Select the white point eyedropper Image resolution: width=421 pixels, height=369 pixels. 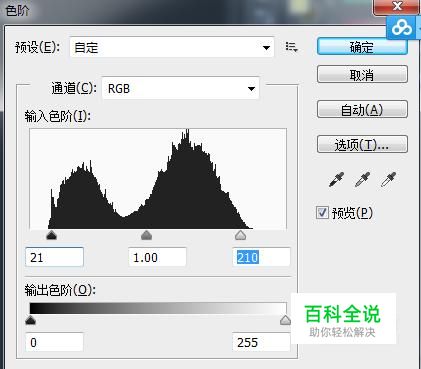[x=388, y=179]
